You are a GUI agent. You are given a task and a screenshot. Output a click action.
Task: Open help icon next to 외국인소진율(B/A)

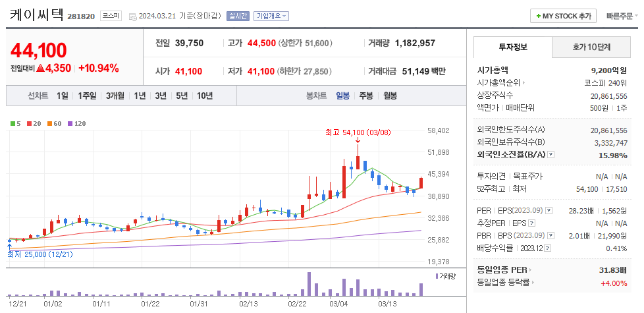[551, 155]
